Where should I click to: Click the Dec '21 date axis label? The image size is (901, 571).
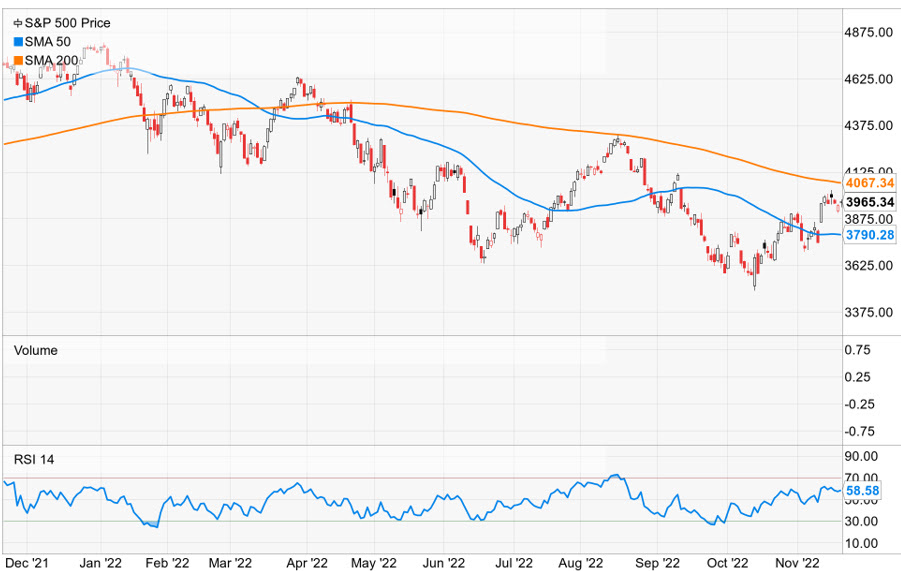tap(26, 563)
